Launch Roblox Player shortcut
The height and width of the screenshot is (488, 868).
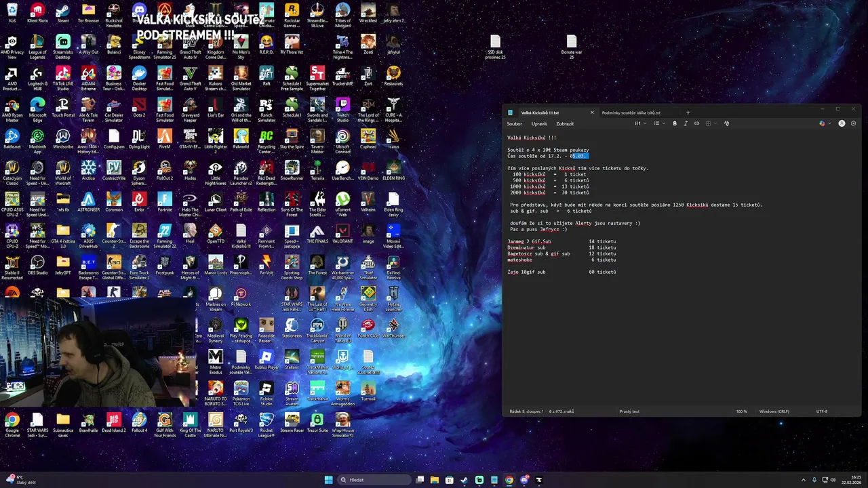(267, 359)
